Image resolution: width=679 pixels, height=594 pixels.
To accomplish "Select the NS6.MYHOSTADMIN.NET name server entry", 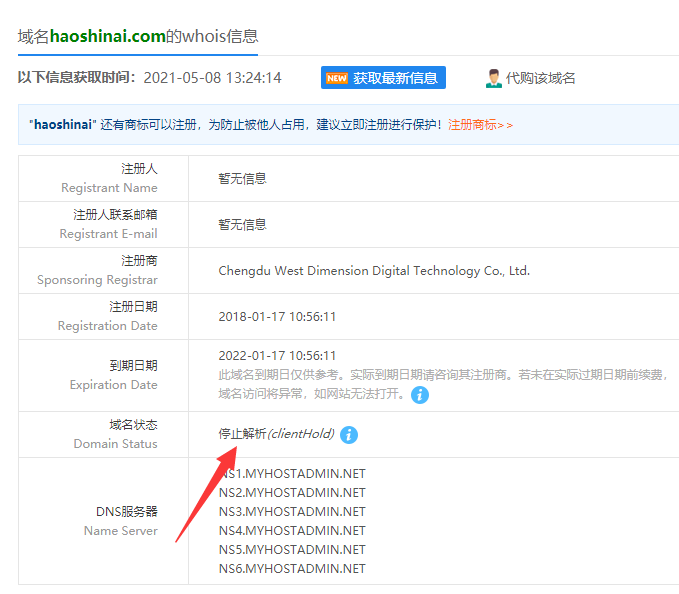I will point(292,569).
